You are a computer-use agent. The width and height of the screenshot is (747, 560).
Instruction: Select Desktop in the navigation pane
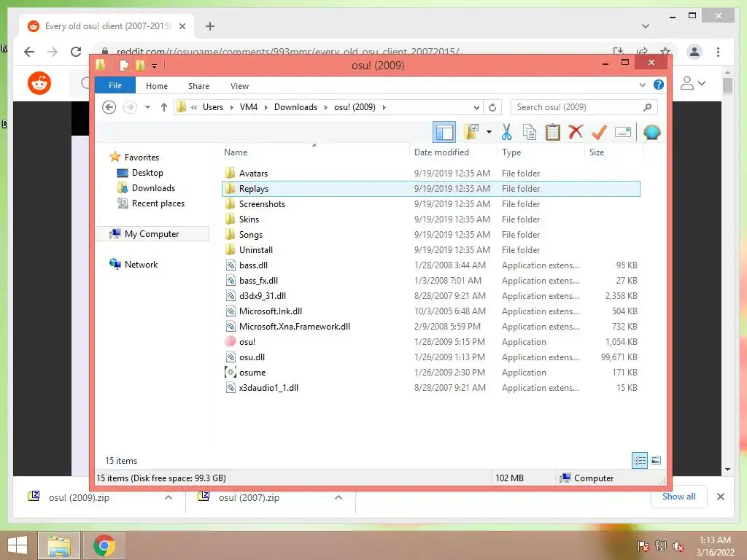coord(147,172)
